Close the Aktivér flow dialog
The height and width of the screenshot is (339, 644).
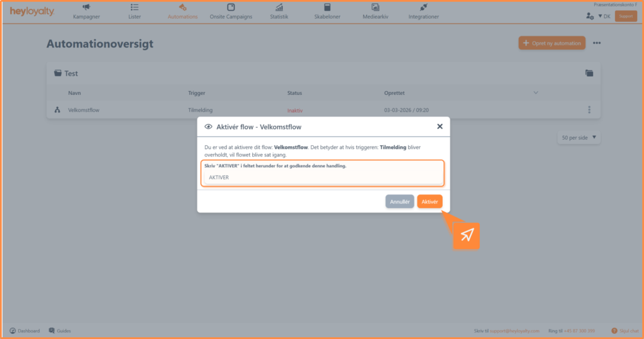(440, 126)
